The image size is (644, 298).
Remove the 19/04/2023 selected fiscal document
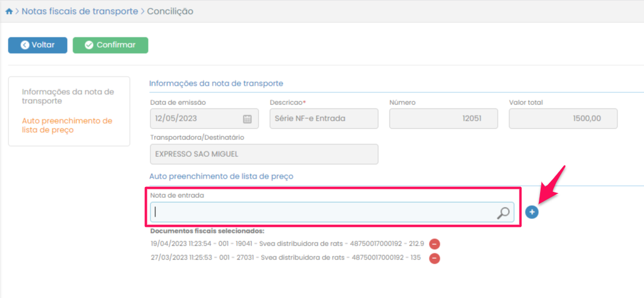click(x=434, y=244)
